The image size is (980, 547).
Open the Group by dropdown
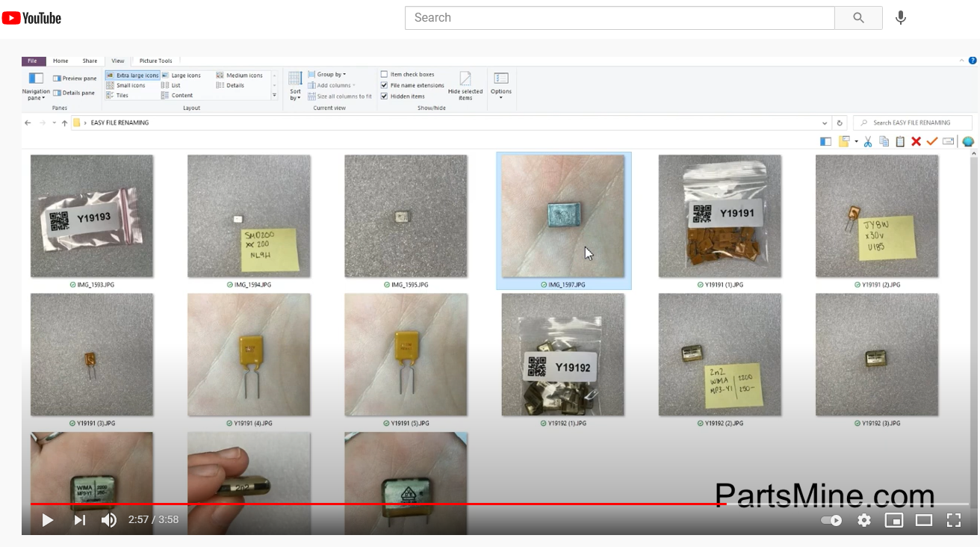329,74
